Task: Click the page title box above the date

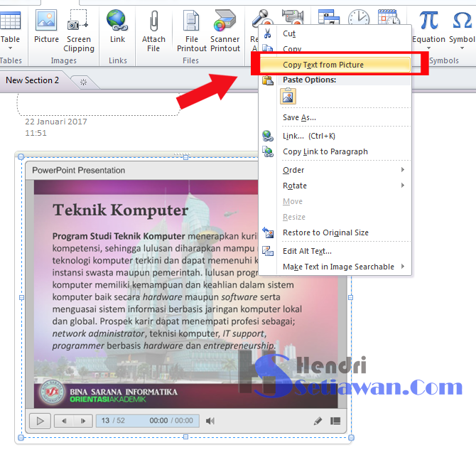Action: pos(98,105)
